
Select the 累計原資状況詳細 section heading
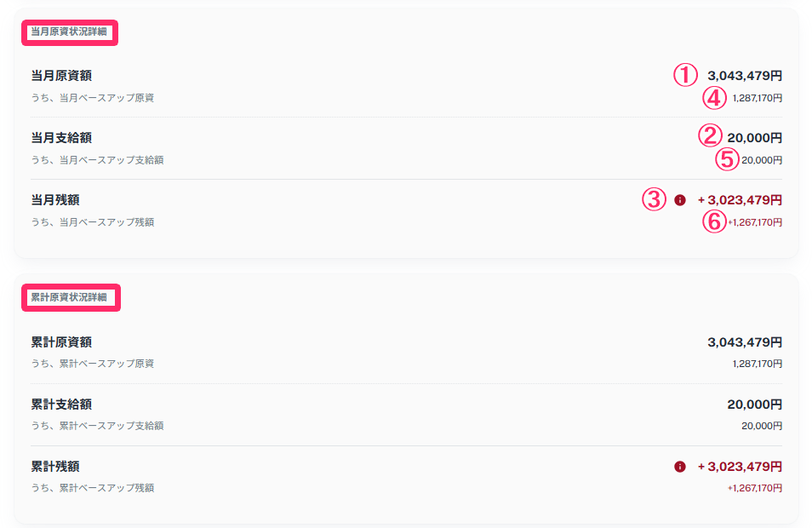(x=69, y=298)
